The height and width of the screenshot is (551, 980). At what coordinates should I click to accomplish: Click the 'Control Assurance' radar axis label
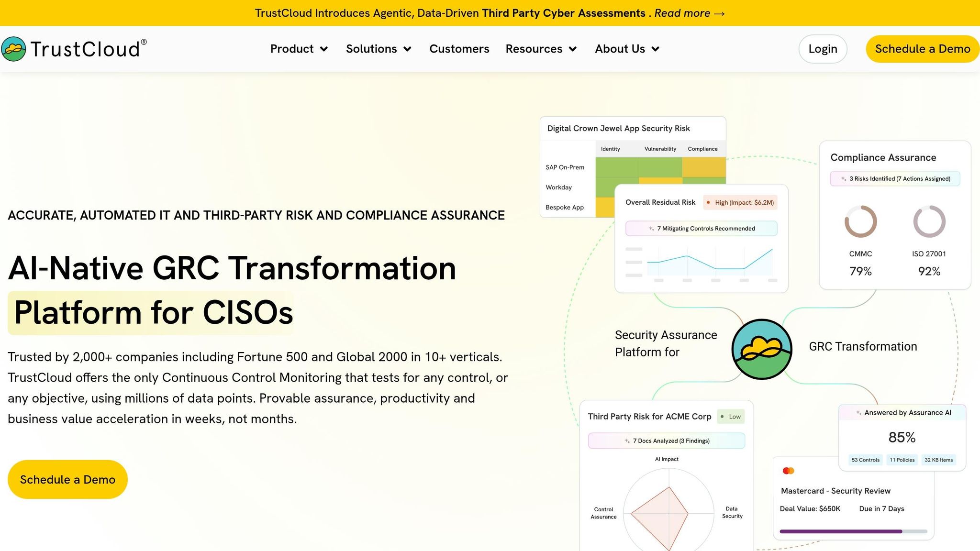click(x=604, y=513)
